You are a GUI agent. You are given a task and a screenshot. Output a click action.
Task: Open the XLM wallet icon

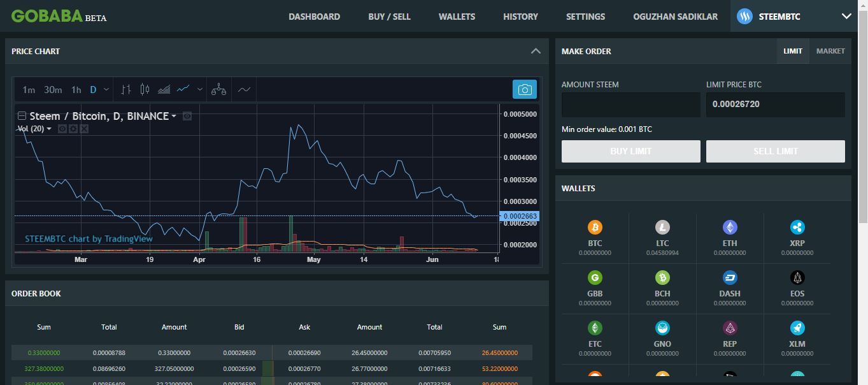pos(797,328)
